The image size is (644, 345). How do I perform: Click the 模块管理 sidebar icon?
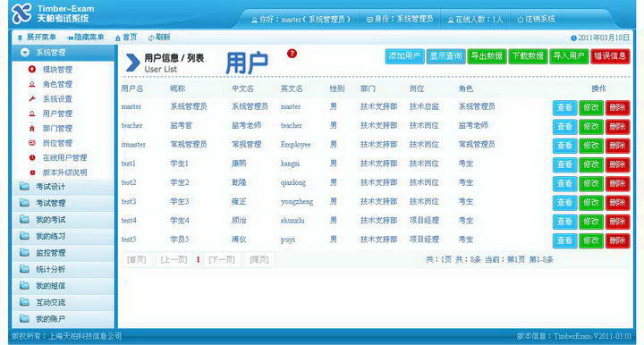(x=32, y=70)
